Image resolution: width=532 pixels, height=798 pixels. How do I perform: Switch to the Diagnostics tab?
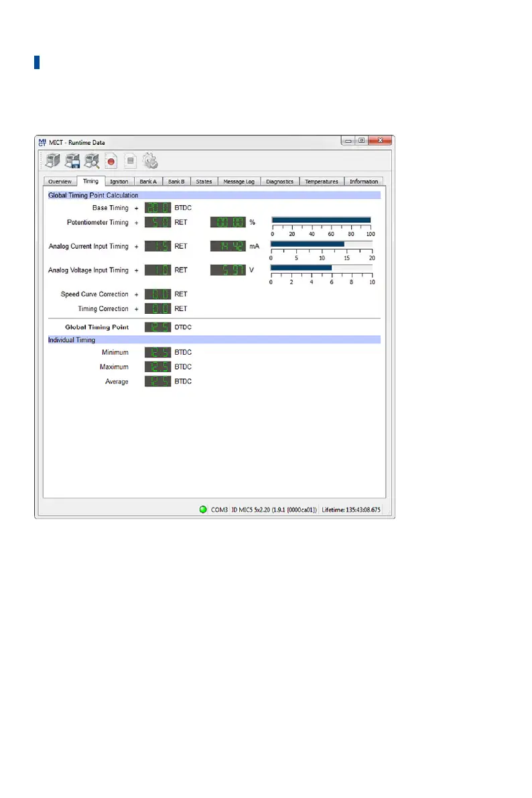coord(279,182)
